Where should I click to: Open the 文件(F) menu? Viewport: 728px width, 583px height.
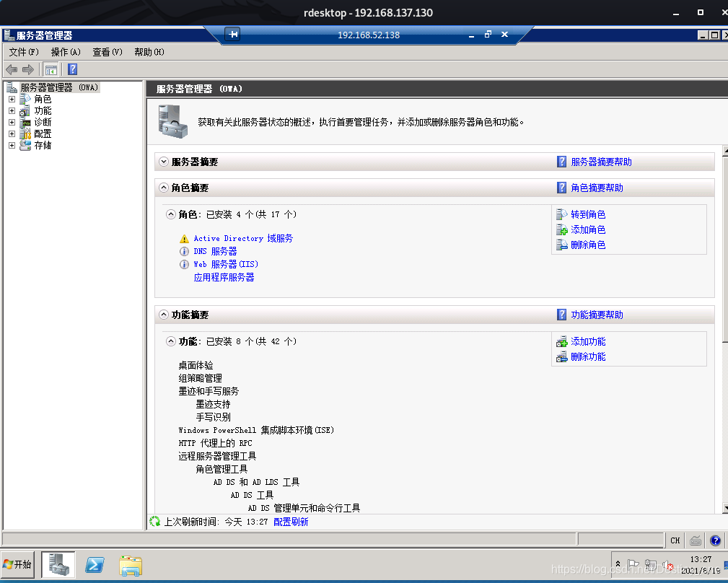point(24,52)
